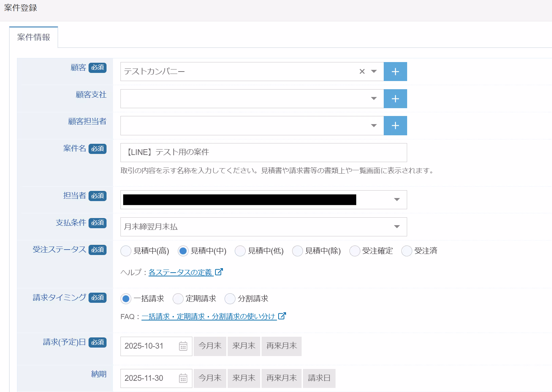Expand the 顧客 dropdown arrow
Screen dimensions: 552x392
(x=374, y=72)
